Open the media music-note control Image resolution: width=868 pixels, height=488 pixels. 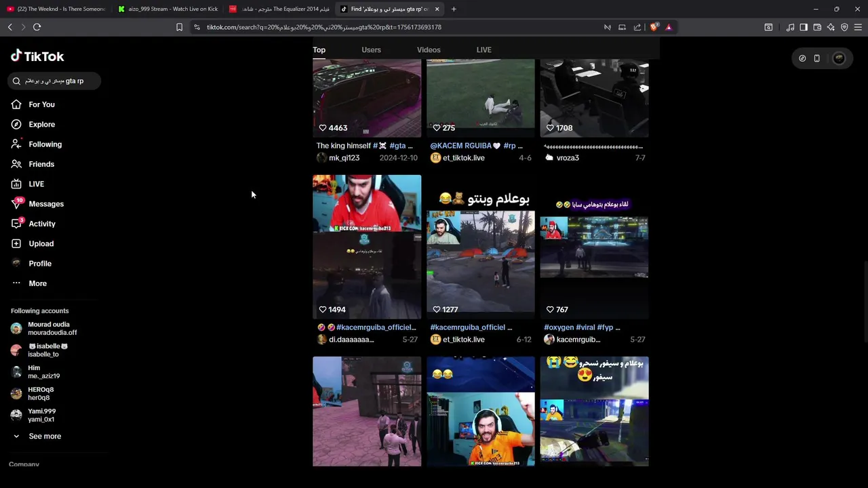click(x=790, y=27)
